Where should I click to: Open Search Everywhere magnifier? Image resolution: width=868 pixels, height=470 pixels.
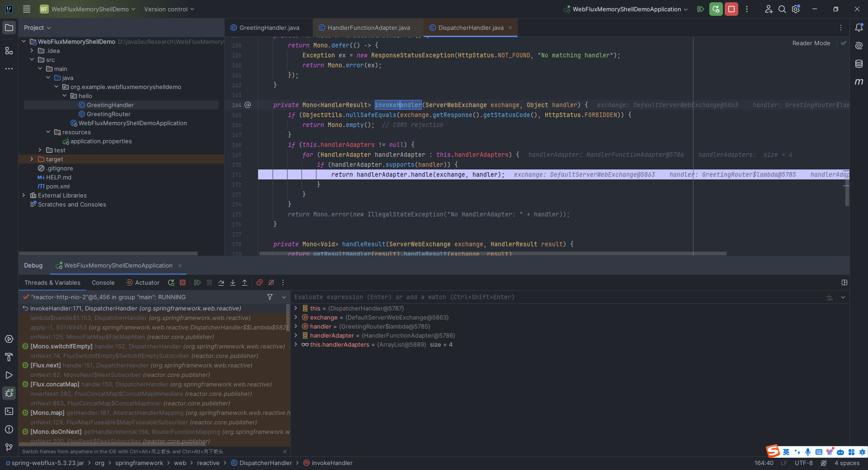tap(782, 9)
